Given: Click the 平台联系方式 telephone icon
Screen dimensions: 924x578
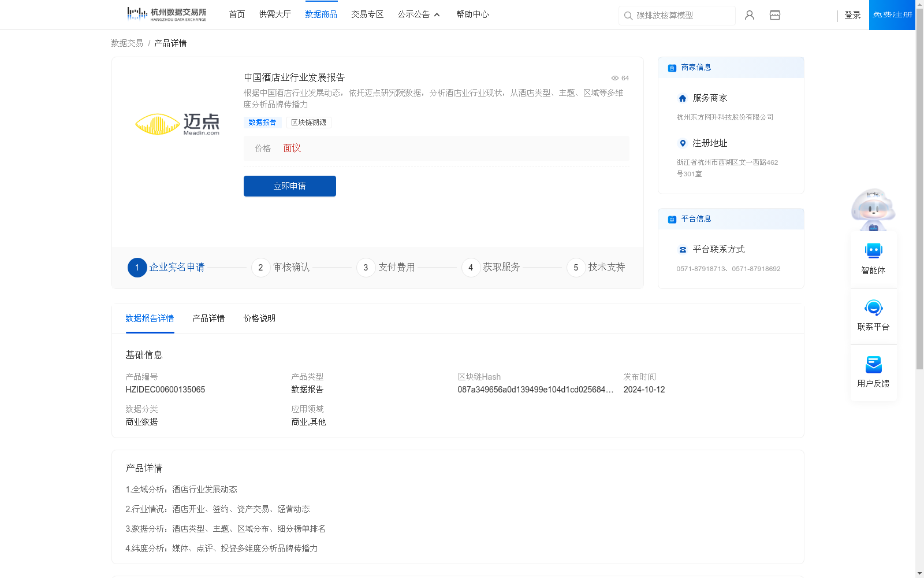Looking at the screenshot, I should 683,250.
